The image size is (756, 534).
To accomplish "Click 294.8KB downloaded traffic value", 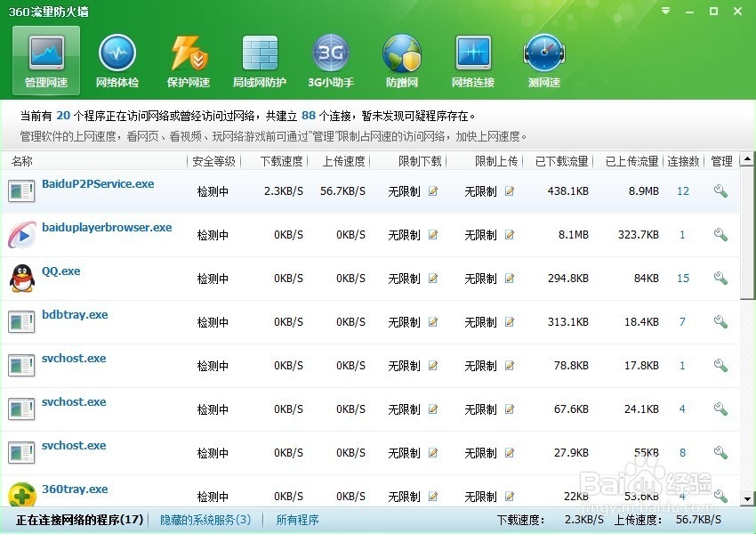I will 568,279.
